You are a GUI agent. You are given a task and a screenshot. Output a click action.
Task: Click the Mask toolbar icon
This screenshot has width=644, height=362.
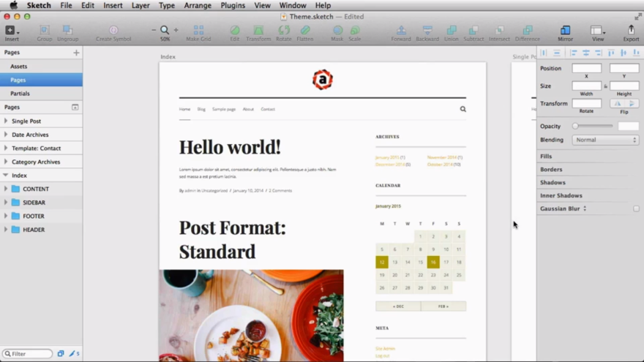337,32
